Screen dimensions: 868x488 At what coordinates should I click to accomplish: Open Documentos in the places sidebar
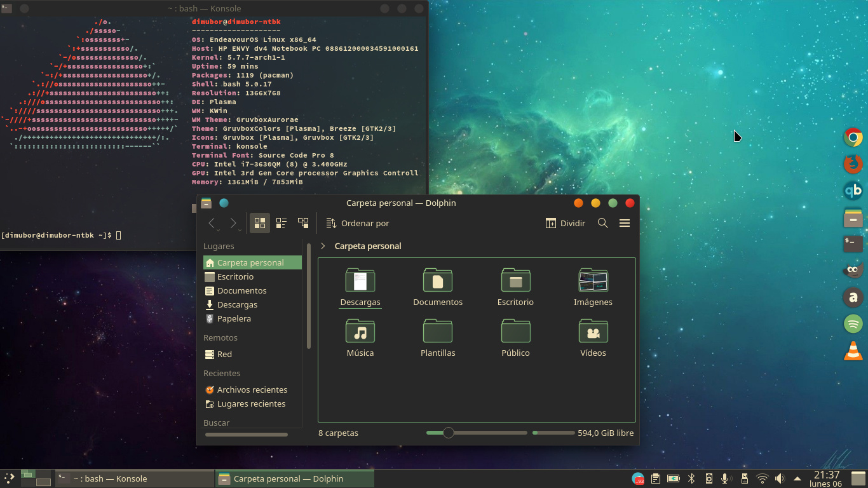click(252, 290)
